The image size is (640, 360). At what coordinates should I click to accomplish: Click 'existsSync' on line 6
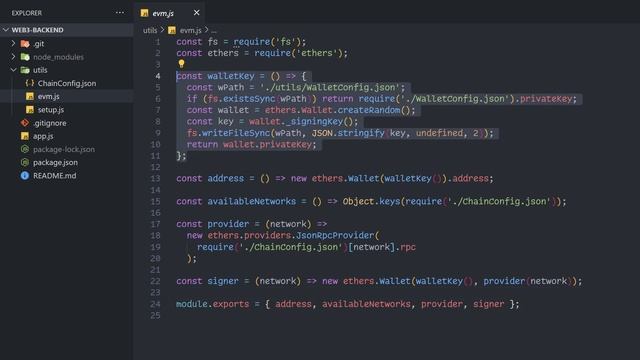pyautogui.click(x=249, y=99)
